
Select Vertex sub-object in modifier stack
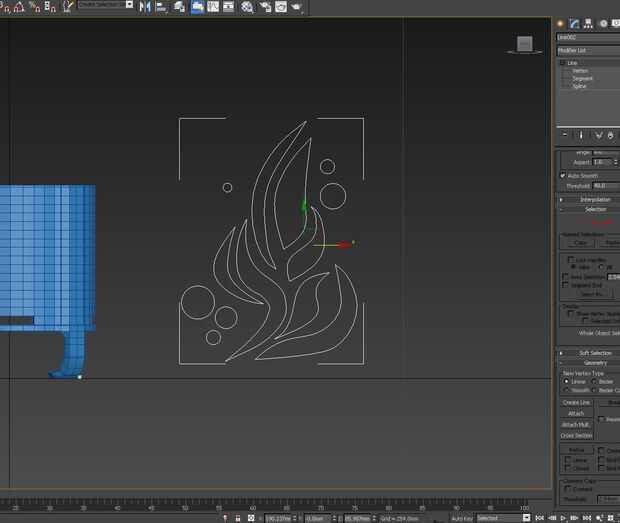(x=580, y=71)
